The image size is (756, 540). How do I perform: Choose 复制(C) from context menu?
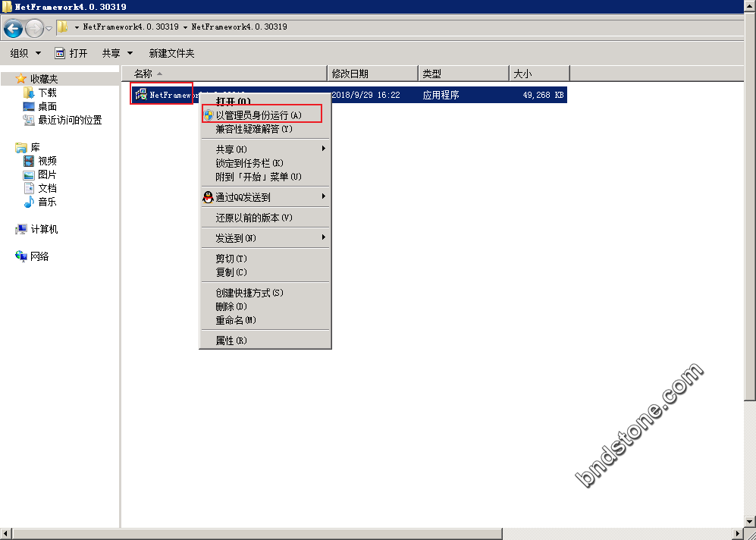point(265,272)
